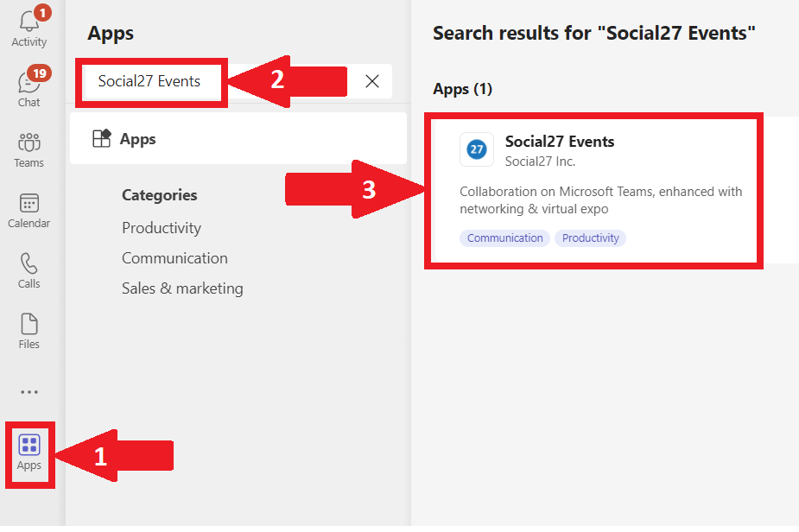Viewport: 799px width, 532px height.
Task: Select the Apps section in left panel
Action: coord(138,139)
